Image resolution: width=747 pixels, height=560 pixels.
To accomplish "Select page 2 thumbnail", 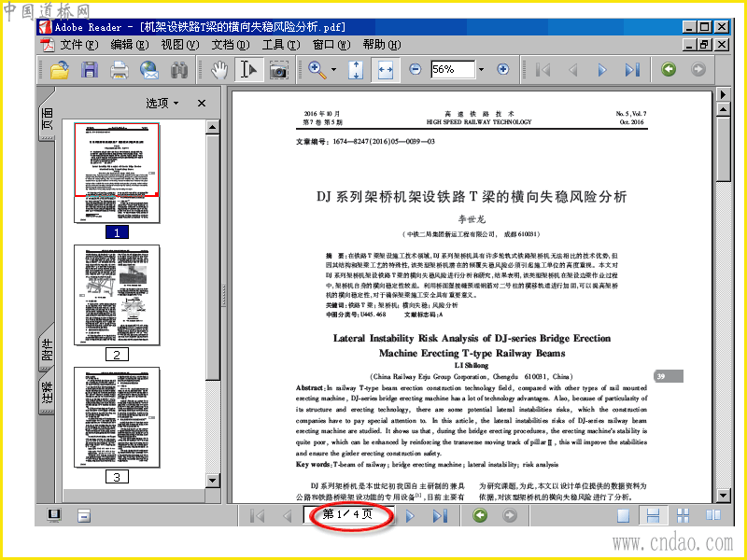I will [117, 295].
